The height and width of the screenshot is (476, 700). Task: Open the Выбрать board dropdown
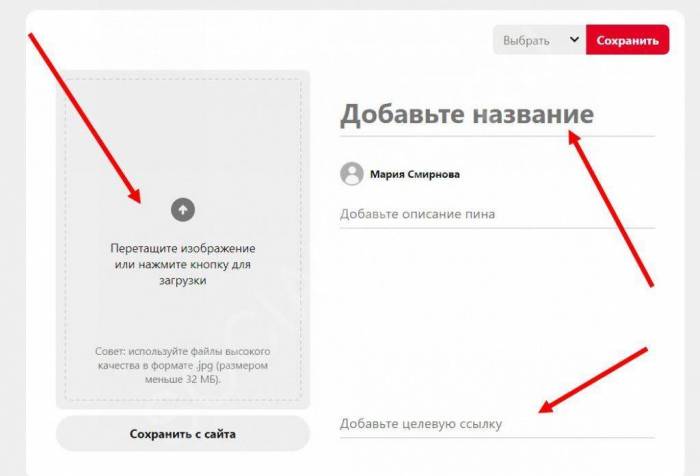(539, 40)
